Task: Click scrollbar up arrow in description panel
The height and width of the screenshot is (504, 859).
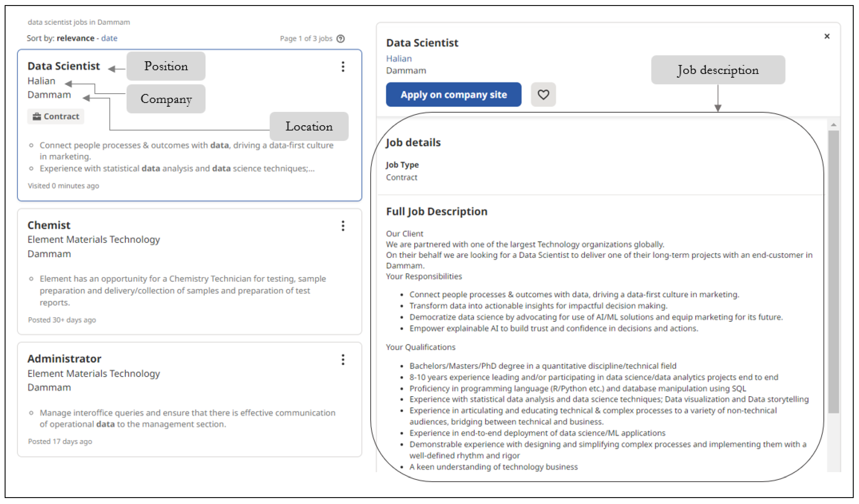Action: [x=833, y=125]
